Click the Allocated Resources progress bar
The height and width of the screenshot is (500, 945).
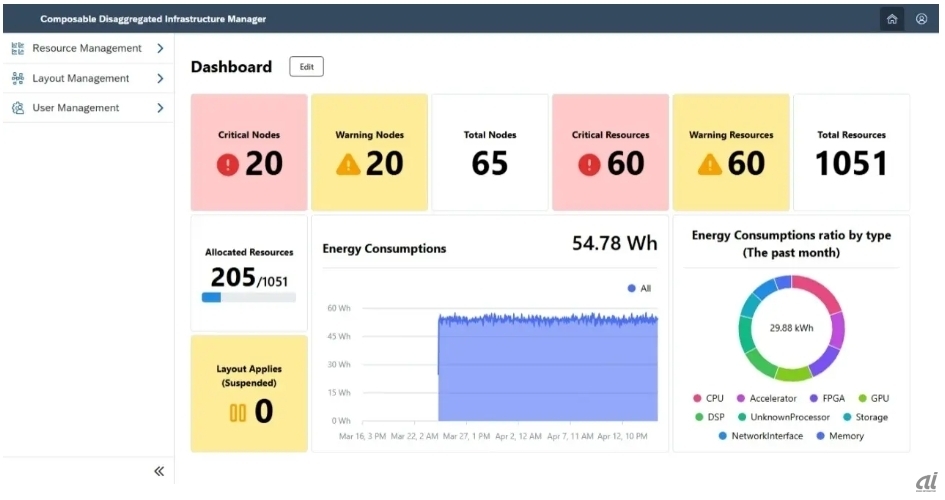248,297
